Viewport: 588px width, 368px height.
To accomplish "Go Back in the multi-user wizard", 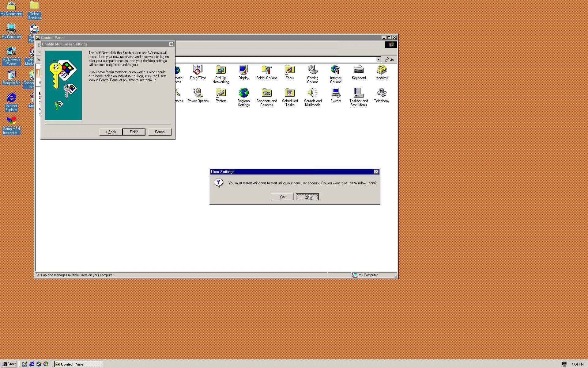I will coord(111,132).
